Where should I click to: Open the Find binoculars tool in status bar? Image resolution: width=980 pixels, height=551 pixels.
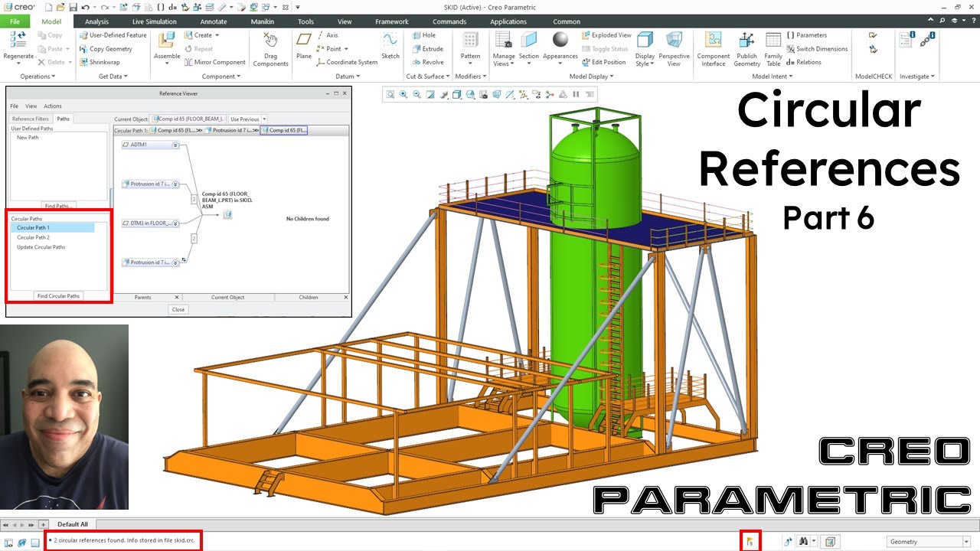click(x=804, y=542)
